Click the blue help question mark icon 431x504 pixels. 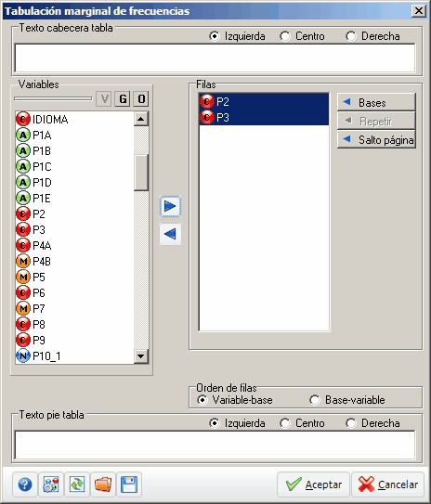(25, 485)
